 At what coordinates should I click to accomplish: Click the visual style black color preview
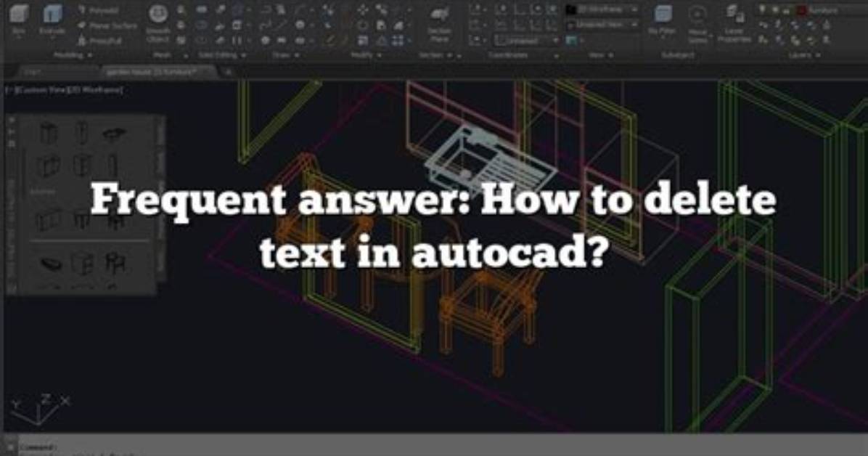570,10
